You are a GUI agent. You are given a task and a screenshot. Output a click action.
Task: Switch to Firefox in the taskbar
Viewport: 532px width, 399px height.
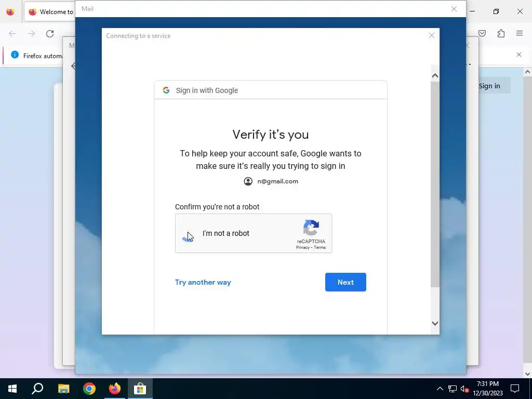(115, 389)
